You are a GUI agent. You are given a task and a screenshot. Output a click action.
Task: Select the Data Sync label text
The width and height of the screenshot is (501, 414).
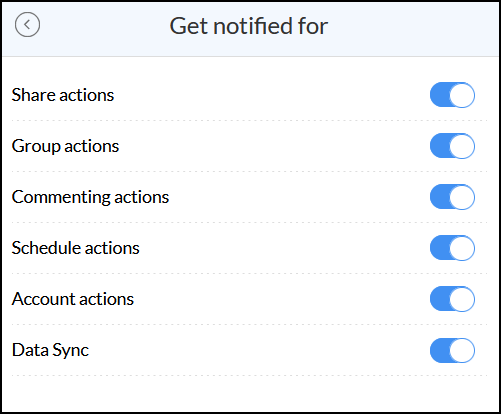(x=50, y=351)
